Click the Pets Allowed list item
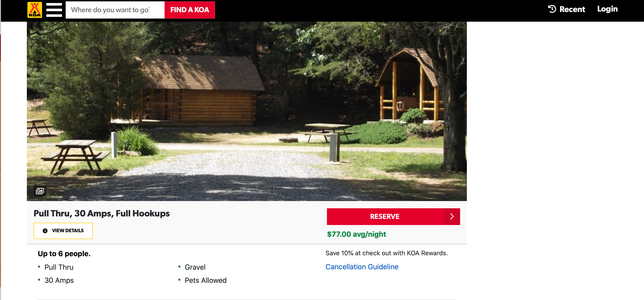This screenshot has height=300, width=644. pos(205,280)
